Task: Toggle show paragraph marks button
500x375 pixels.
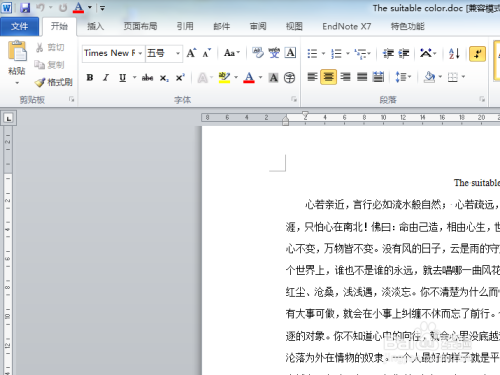Action: (x=477, y=54)
